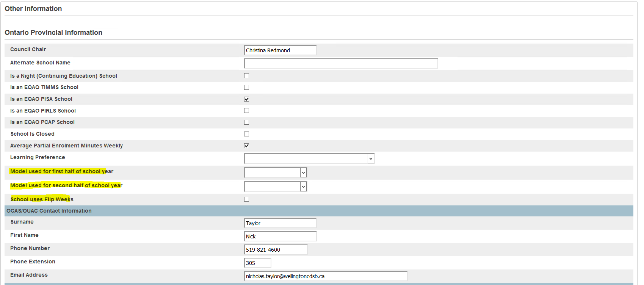Screen dimensions: 644x285
Task: Focus the Surname input containing Taylor
Action: [x=280, y=223]
